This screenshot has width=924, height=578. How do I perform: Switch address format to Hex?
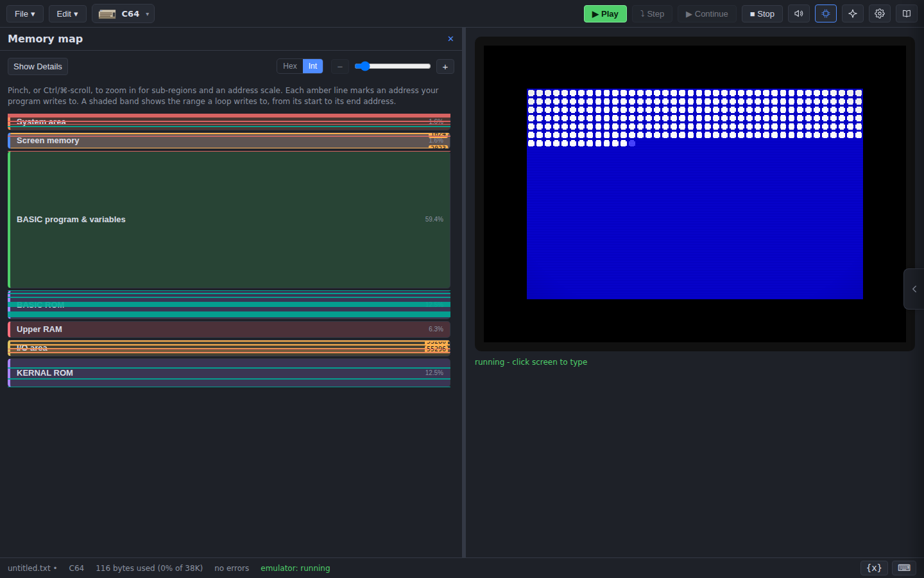coord(290,66)
